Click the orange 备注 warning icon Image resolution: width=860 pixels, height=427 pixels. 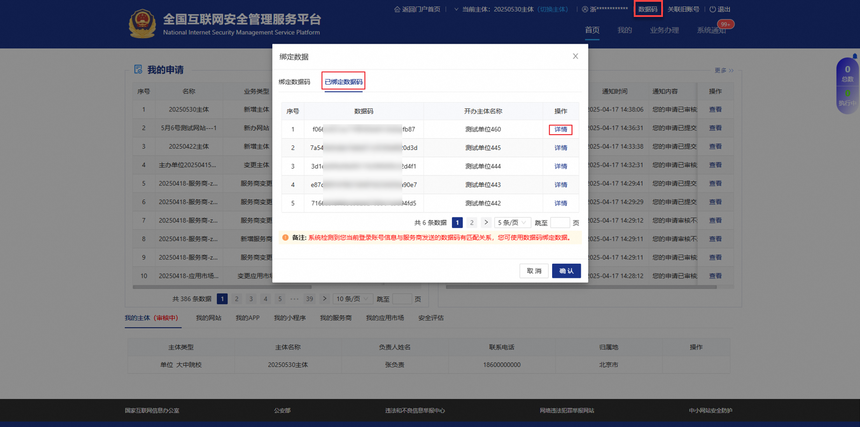285,238
